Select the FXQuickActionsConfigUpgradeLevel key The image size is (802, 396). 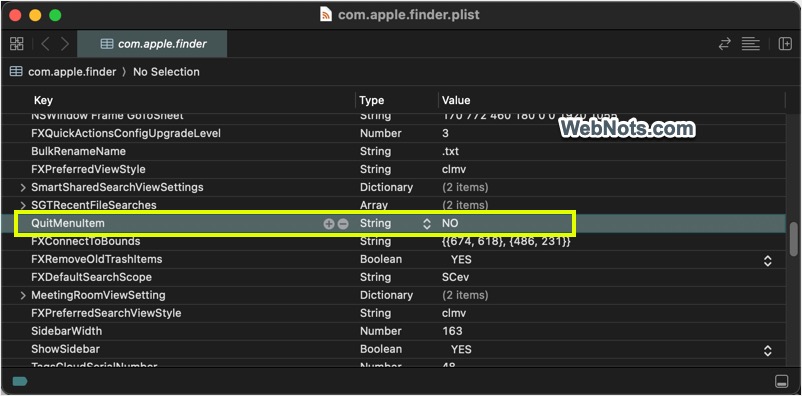click(x=126, y=134)
